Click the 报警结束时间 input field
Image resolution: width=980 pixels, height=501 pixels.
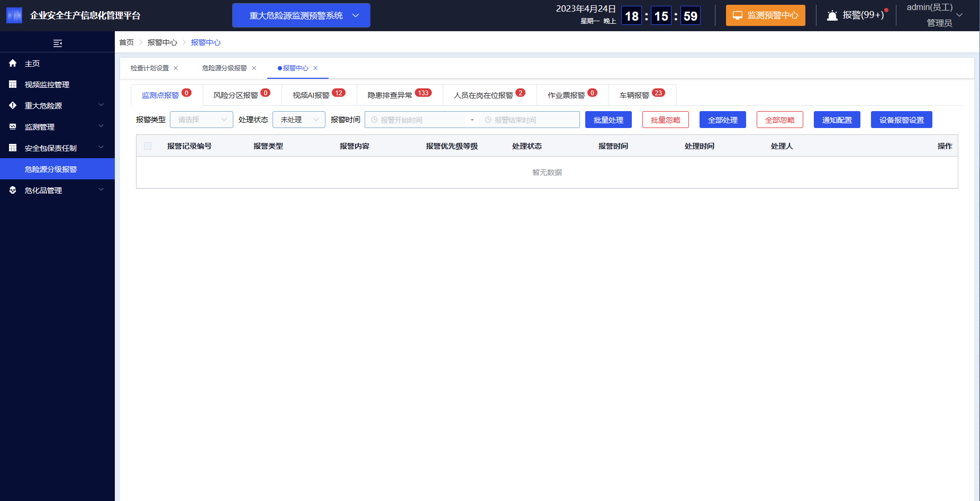[529, 120]
